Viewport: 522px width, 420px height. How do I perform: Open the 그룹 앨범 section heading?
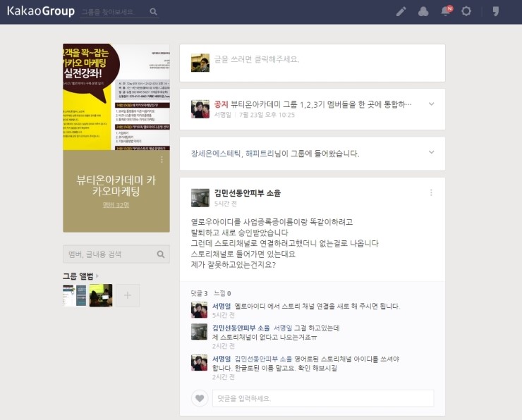(x=78, y=276)
